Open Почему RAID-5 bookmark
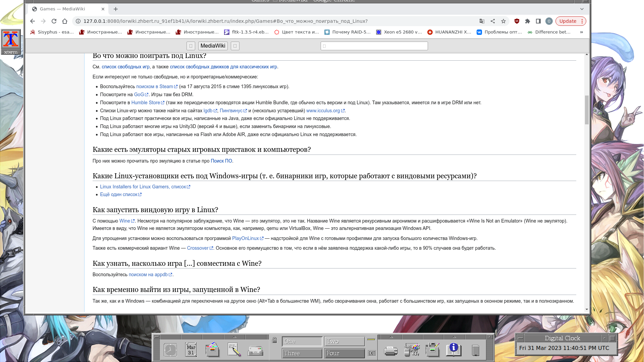644x362 pixels. pos(347,32)
